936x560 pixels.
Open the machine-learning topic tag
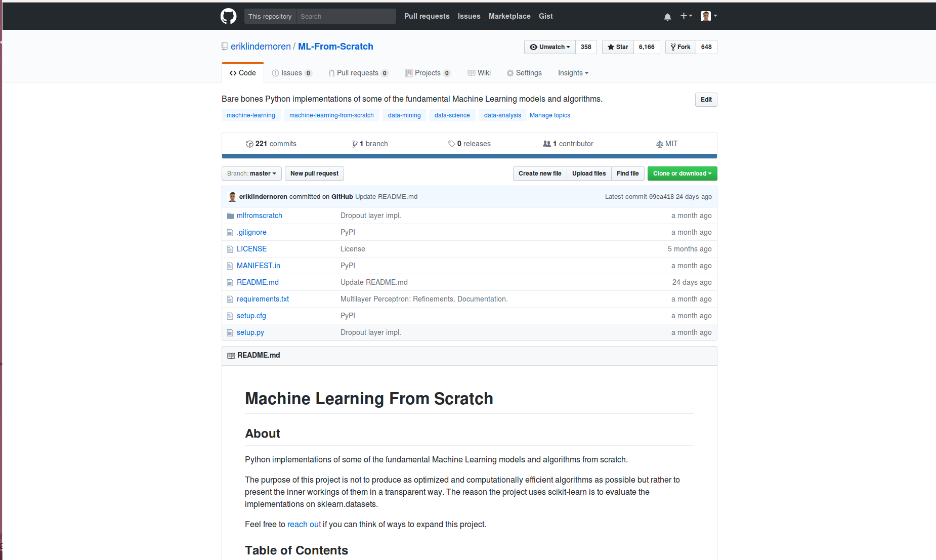[251, 115]
